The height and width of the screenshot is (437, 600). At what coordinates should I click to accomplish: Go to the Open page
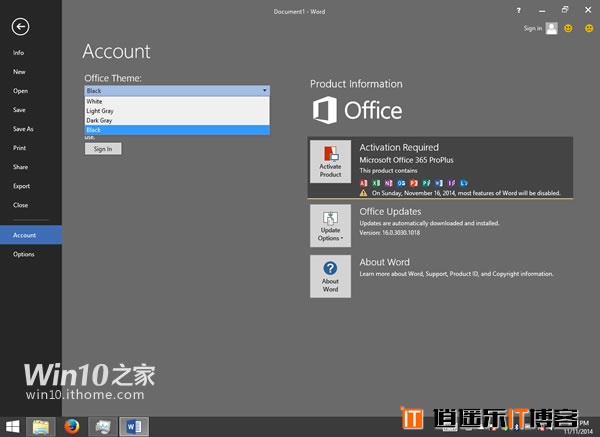coord(20,91)
